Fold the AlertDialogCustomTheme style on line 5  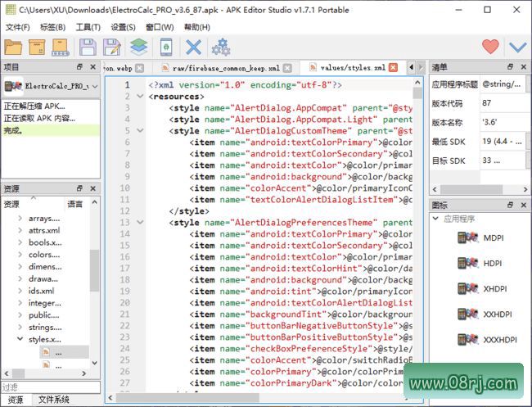[140, 131]
